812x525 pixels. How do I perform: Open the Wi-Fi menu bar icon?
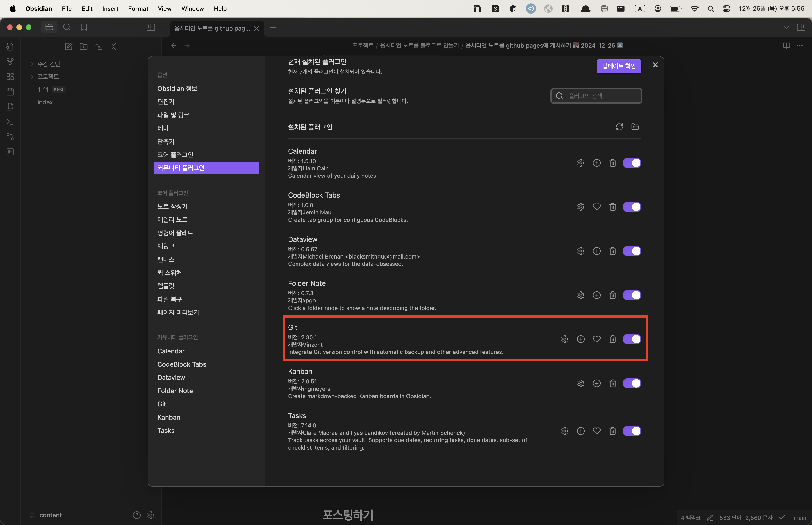694,9
